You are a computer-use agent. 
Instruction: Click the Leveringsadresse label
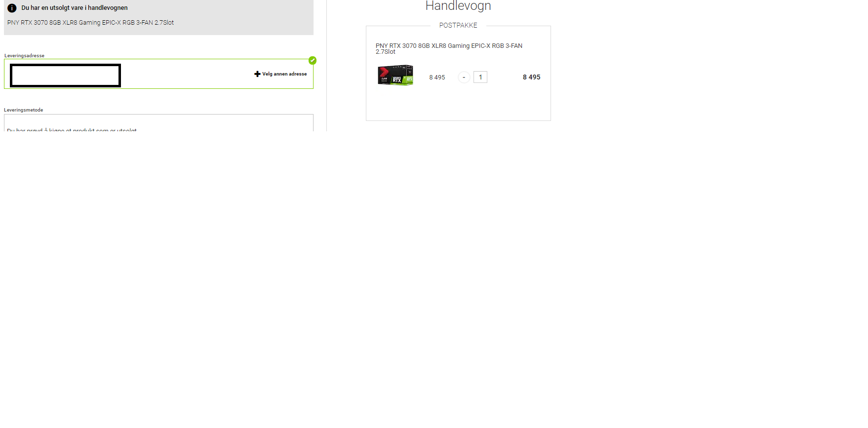pyautogui.click(x=24, y=56)
